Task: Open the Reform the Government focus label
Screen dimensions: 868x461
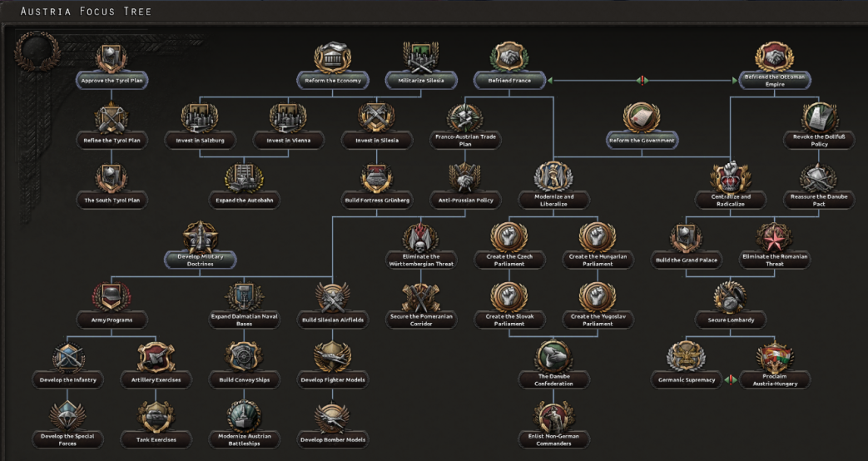Action: point(642,141)
